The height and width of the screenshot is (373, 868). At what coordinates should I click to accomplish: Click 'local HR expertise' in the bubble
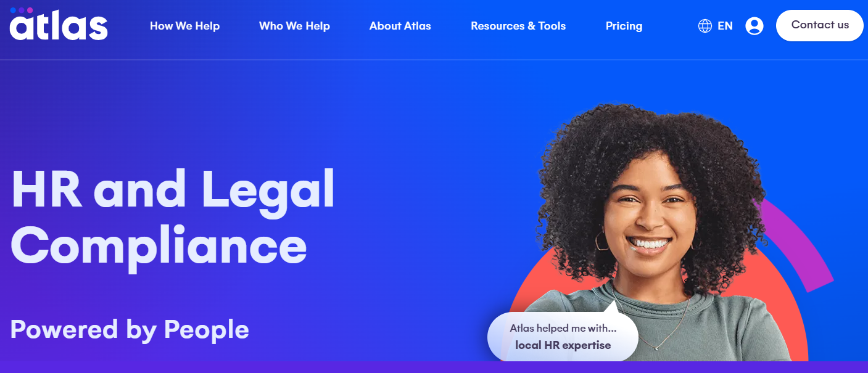pos(563,345)
